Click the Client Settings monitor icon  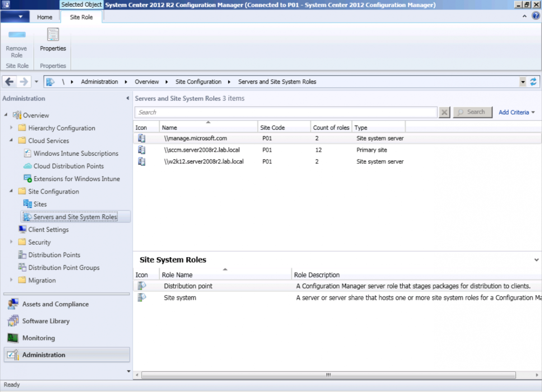pyautogui.click(x=22, y=229)
